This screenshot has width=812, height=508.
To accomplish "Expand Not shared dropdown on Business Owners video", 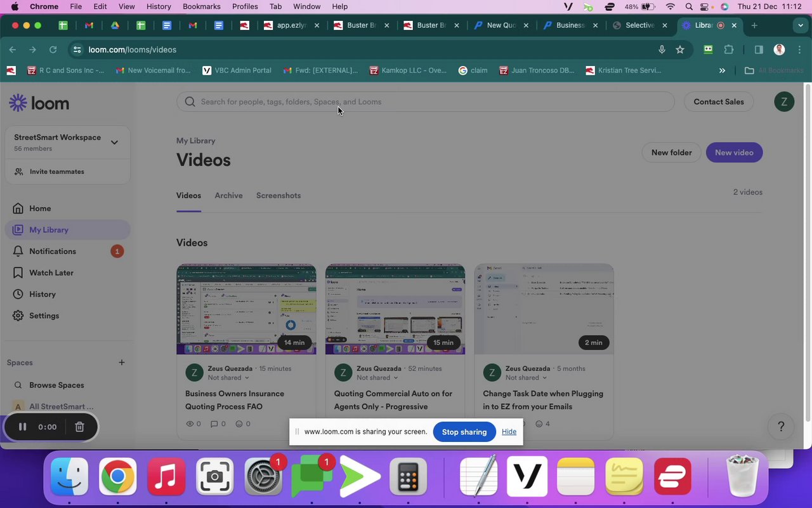I will pos(228,378).
